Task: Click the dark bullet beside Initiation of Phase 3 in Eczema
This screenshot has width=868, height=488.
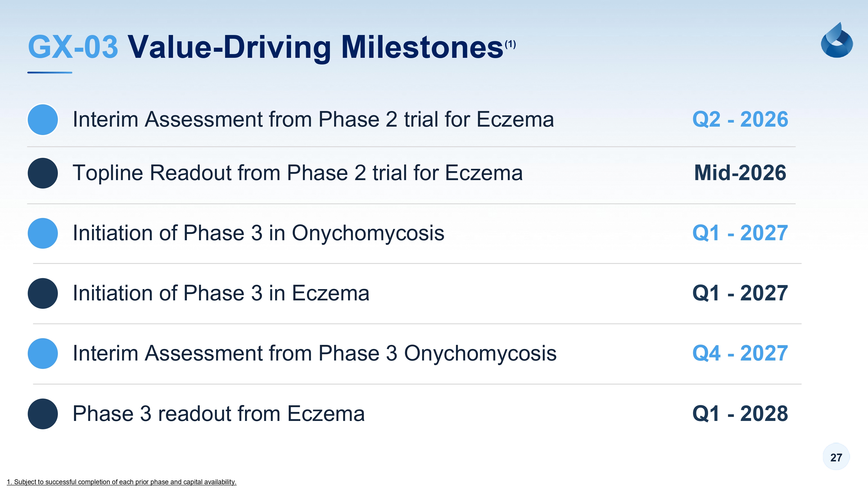Action: (x=43, y=293)
